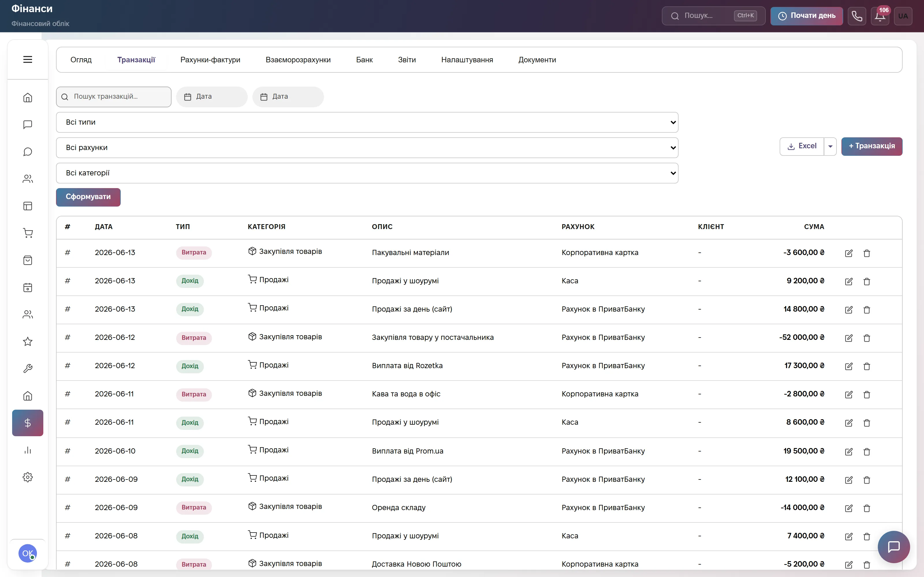Viewport: 924px width, 577px height.
Task: Open the floating chat bubble widget
Action: point(893,547)
